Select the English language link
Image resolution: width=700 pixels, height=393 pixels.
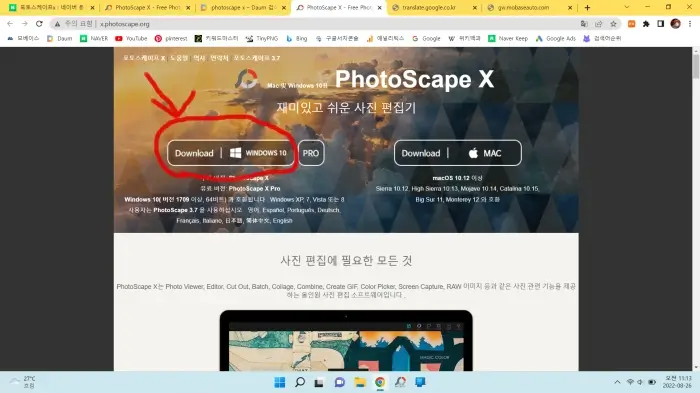coord(283,221)
